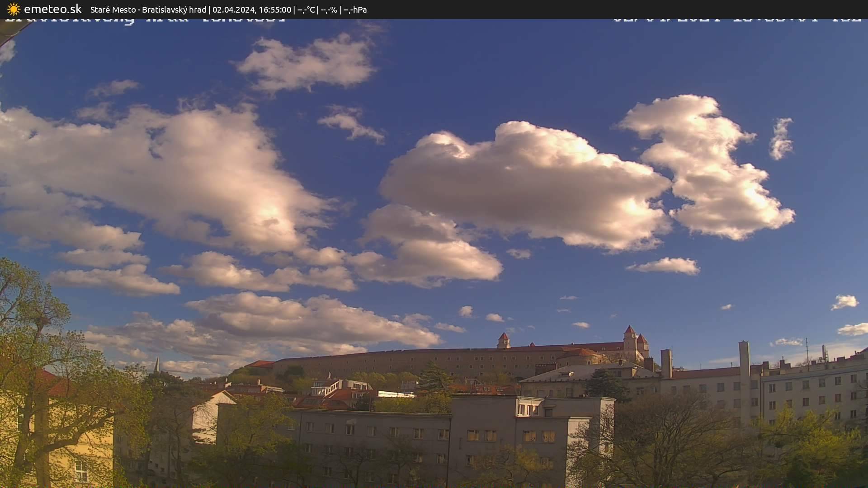868x488 pixels.
Task: Click the Staré Mesto - Bratislavský hrad title
Action: click(148, 9)
